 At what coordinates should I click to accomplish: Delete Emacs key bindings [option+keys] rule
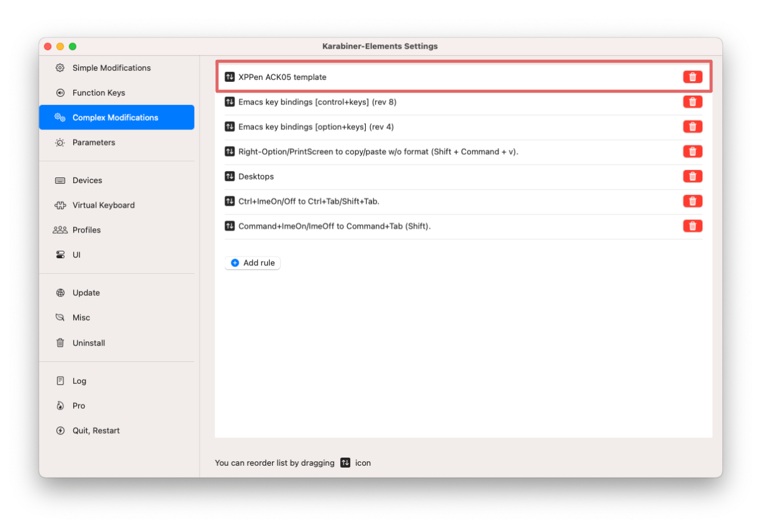tap(692, 127)
